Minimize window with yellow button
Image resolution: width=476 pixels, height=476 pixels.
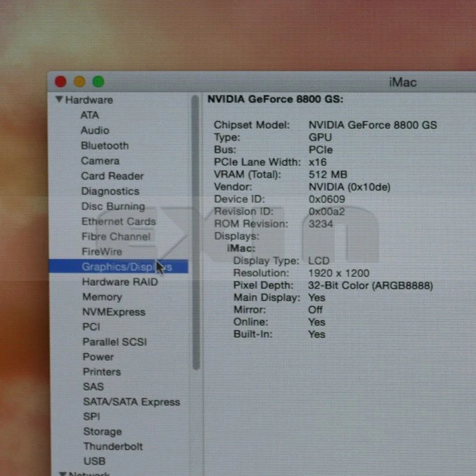coord(80,81)
